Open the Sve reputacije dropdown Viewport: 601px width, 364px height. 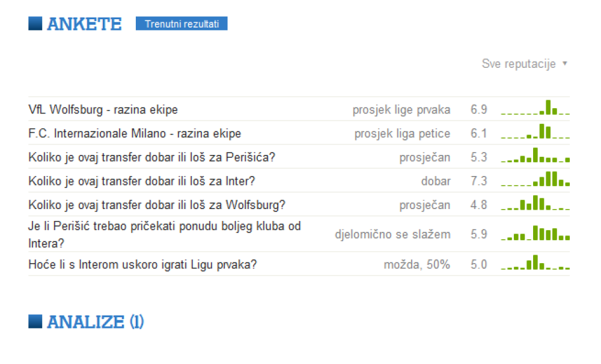[524, 64]
